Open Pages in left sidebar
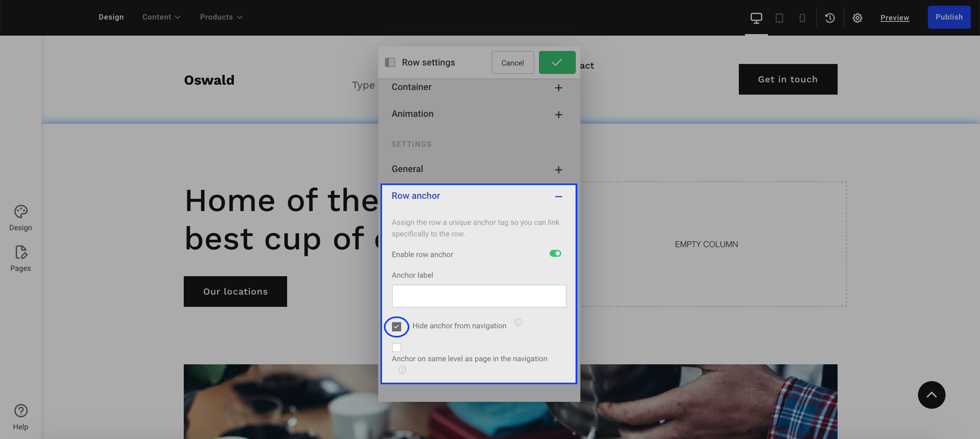 pos(21,259)
